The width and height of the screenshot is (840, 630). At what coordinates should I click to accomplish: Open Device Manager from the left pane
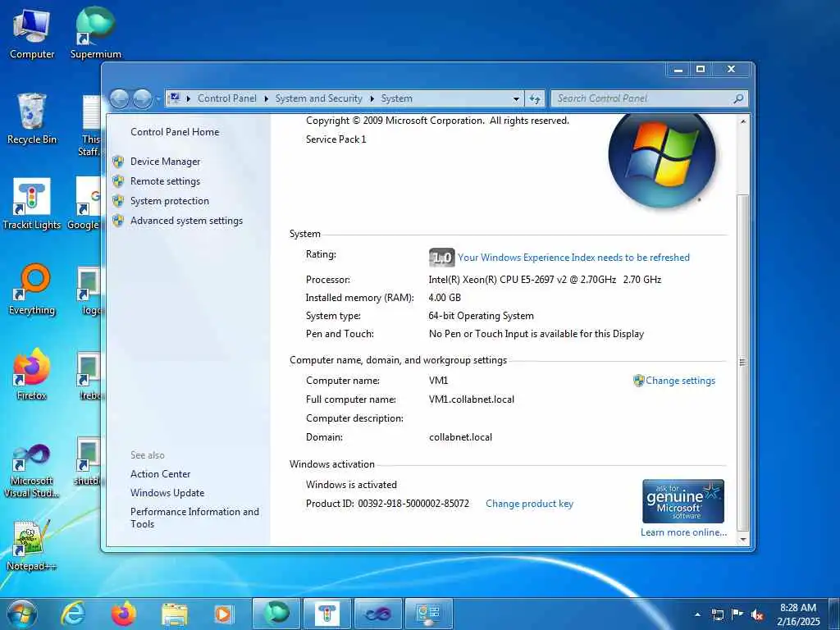tap(165, 162)
